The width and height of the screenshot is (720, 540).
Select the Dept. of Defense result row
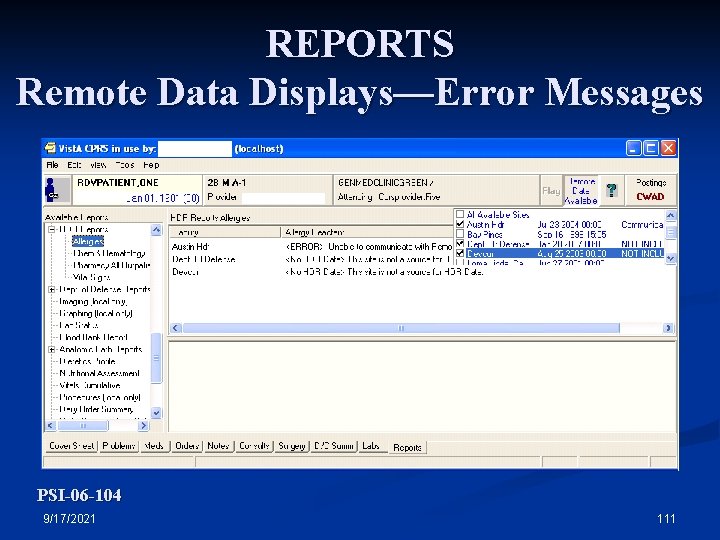312,259
